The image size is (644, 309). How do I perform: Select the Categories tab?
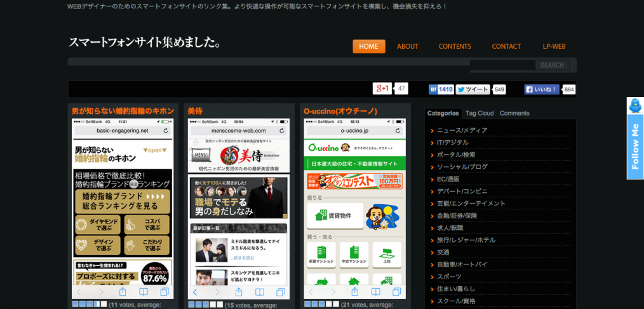coord(443,114)
